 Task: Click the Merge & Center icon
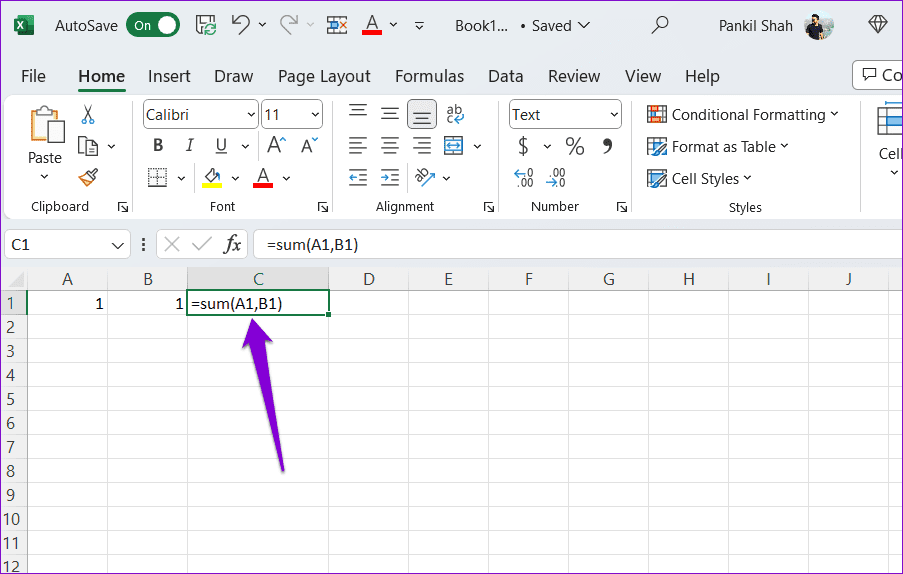[454, 146]
